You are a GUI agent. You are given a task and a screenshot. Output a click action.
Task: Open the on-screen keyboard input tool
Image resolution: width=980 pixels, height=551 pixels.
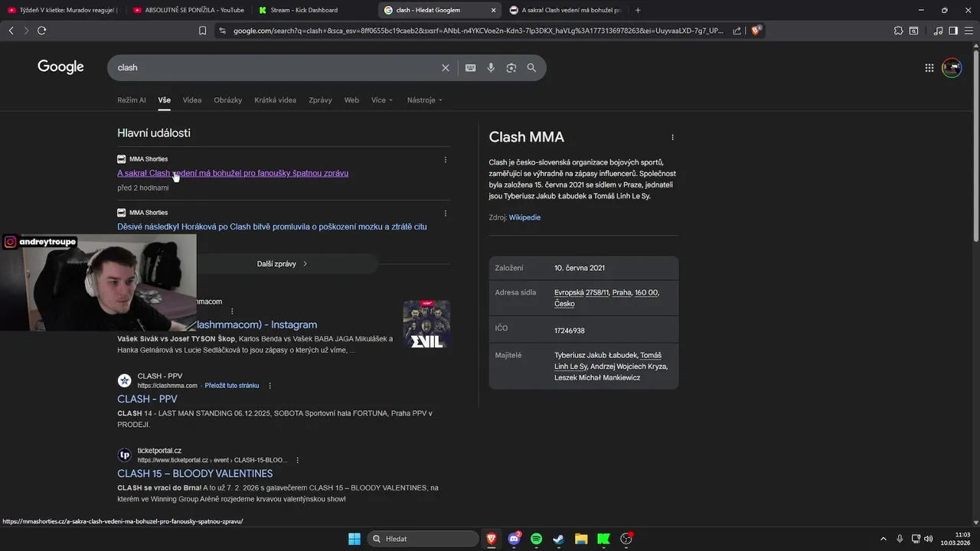pyautogui.click(x=470, y=67)
